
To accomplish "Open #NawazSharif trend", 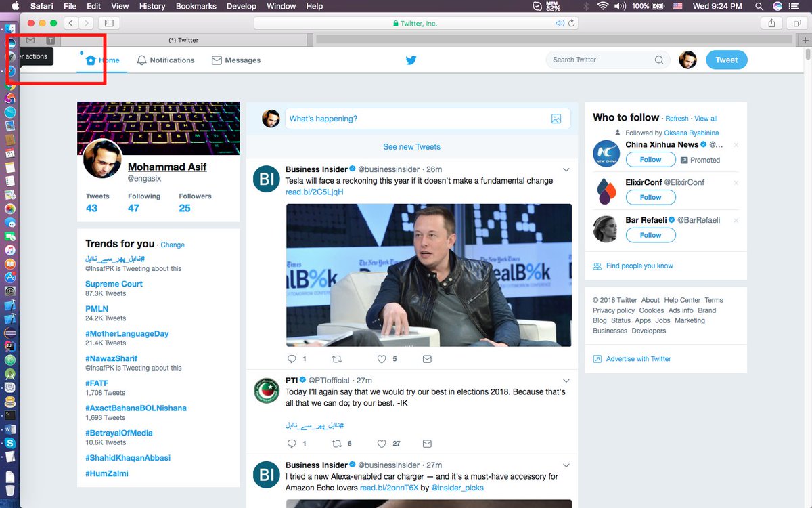I will pos(111,358).
